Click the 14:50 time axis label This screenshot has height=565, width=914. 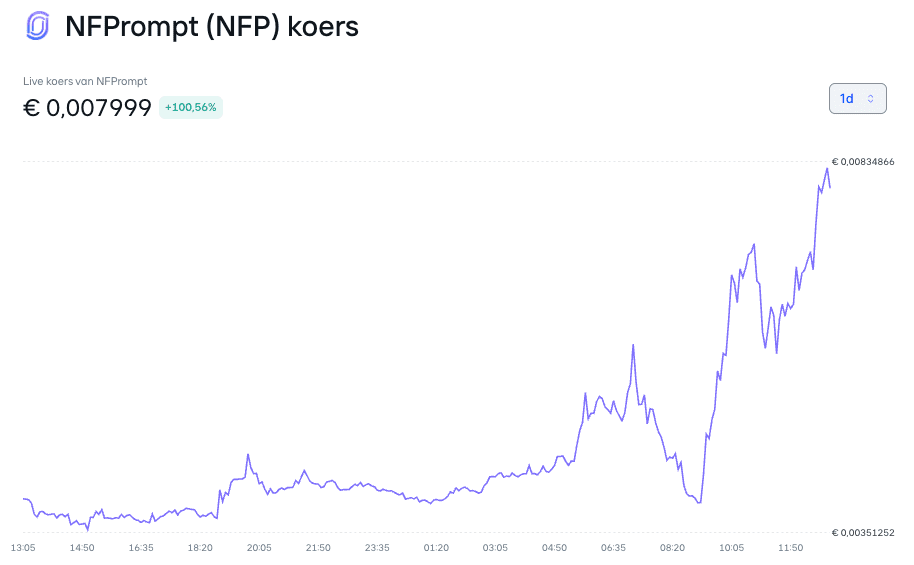82,548
